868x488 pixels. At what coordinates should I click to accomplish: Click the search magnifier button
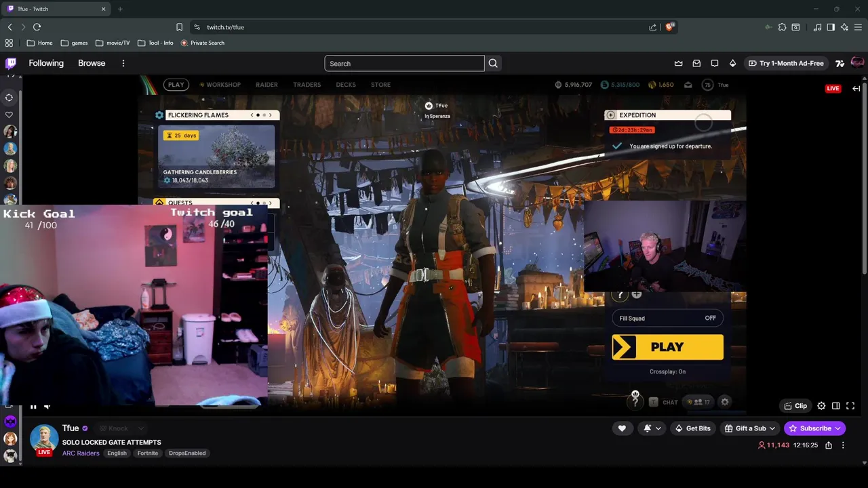point(493,63)
